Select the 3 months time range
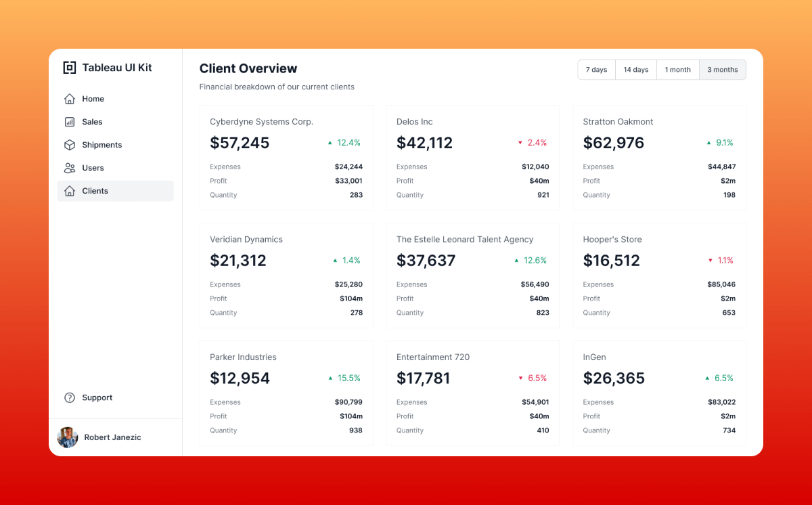Viewport: 812px width, 505px height. pyautogui.click(x=722, y=70)
